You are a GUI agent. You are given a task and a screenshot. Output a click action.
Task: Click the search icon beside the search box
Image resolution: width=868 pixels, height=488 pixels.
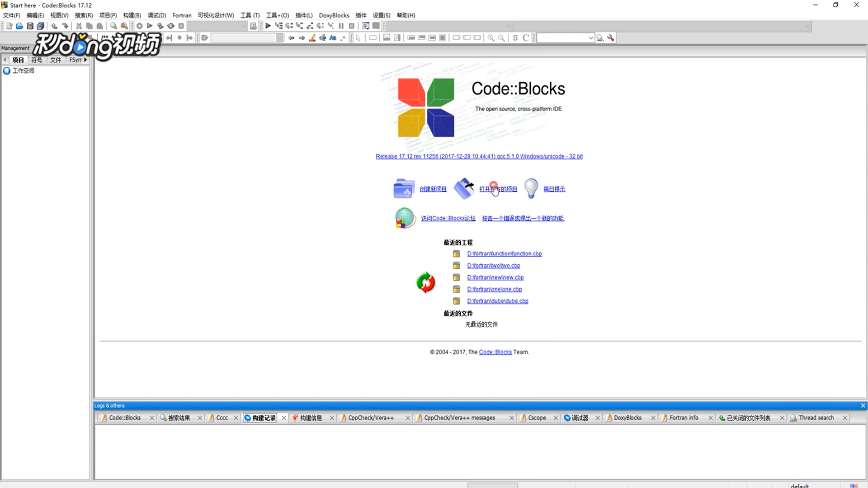[600, 38]
